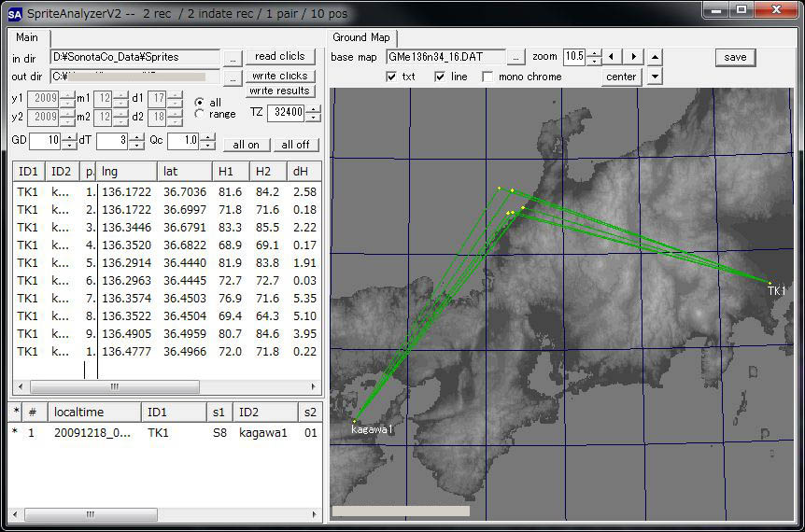Switch to the Ground Map tab
The image size is (805, 532).
pyautogui.click(x=361, y=37)
